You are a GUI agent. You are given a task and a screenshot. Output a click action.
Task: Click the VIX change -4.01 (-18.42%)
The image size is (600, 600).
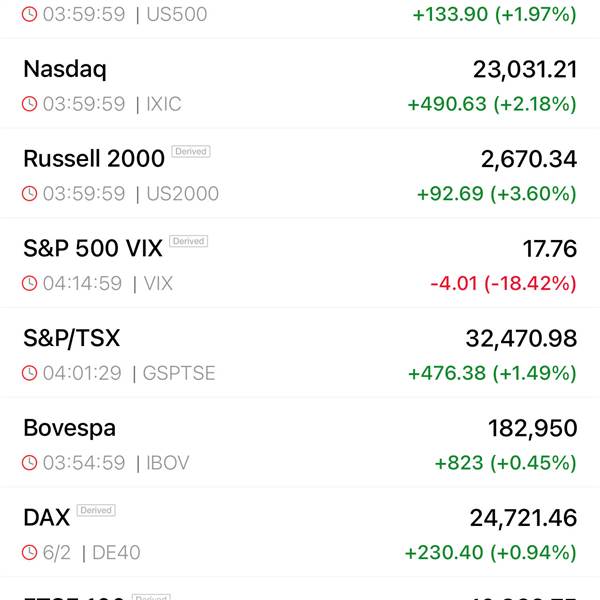coord(503,284)
